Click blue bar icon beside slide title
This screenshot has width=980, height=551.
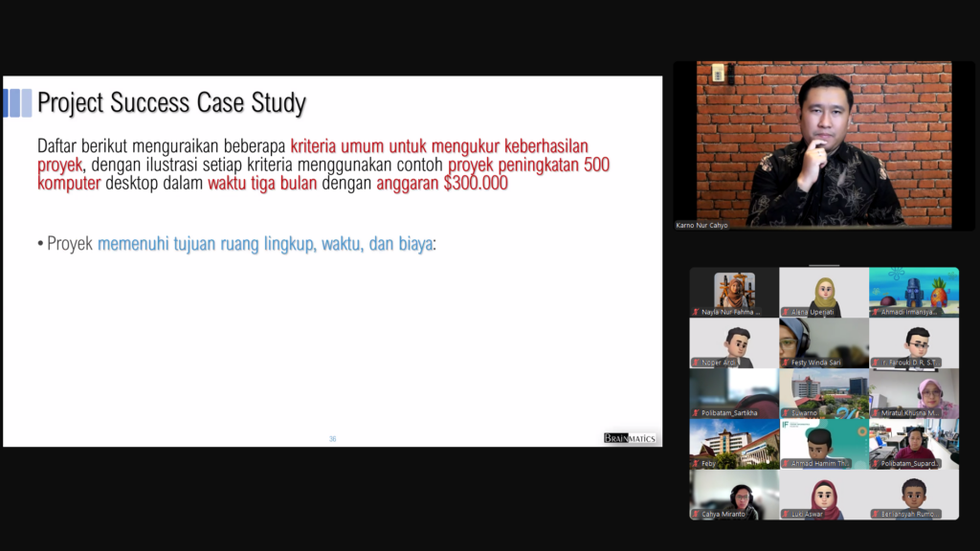pyautogui.click(x=17, y=102)
